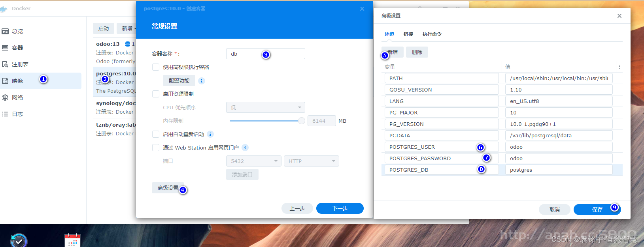Click database size icon beside odoo:13
This screenshot has height=247, width=644.
(128, 44)
